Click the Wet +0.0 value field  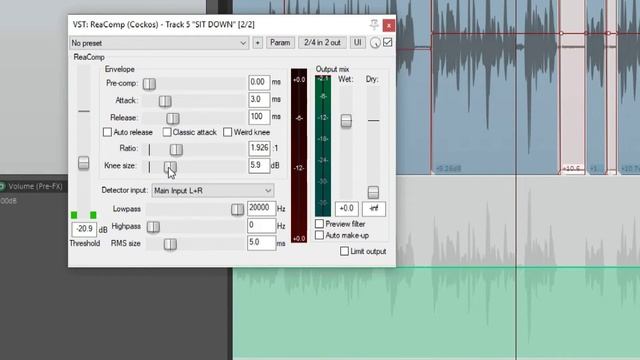point(347,209)
